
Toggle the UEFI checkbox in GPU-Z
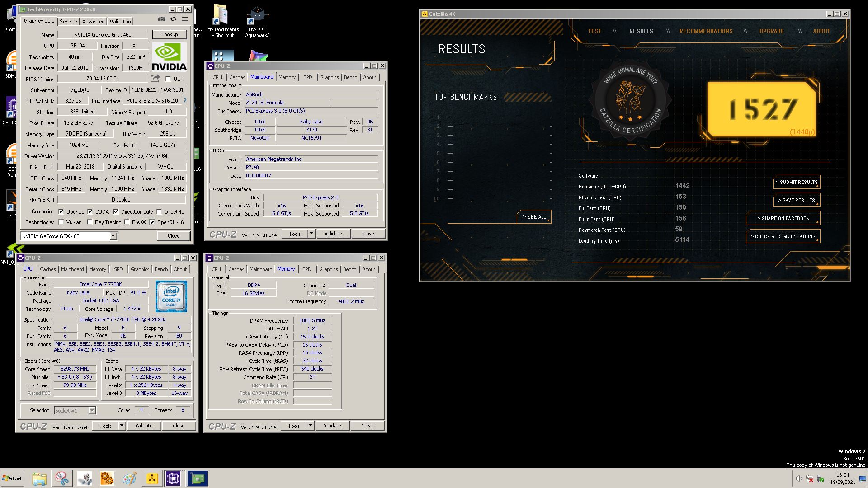(x=168, y=79)
